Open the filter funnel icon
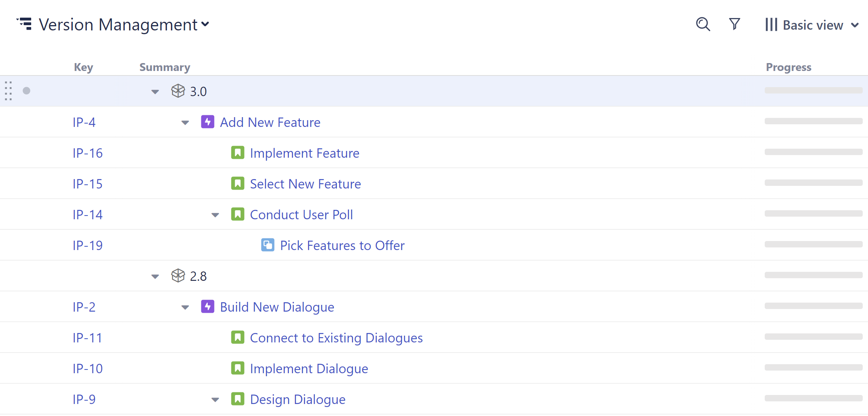Viewport: 868px width, 416px height. point(734,24)
